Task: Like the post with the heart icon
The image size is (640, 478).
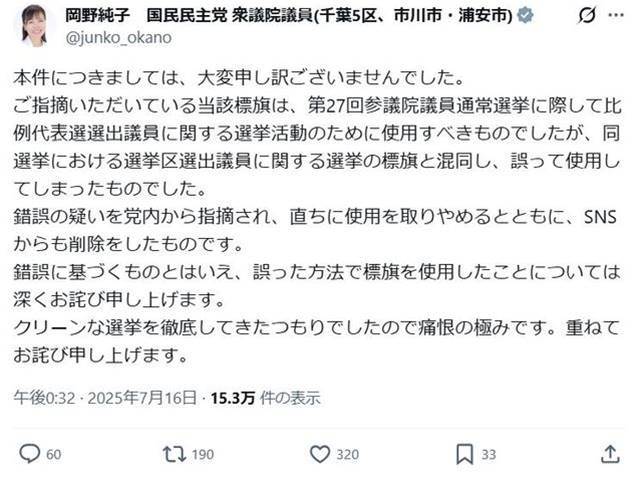Action: 320,455
